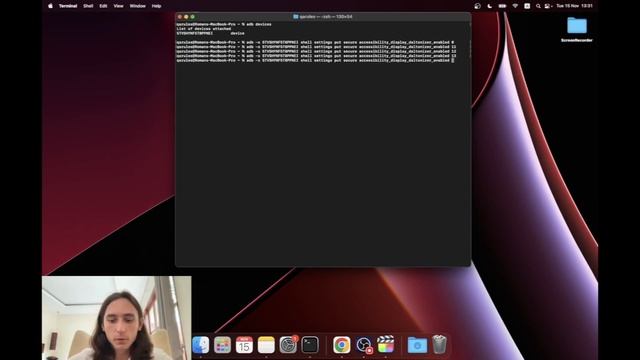Open the View menu
This screenshot has height=360, width=640.
tap(118, 6)
